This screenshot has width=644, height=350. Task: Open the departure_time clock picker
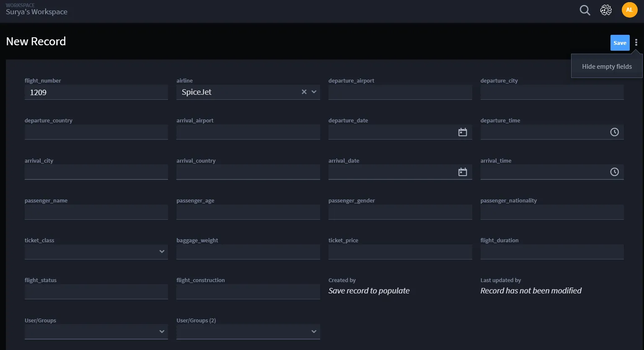615,132
